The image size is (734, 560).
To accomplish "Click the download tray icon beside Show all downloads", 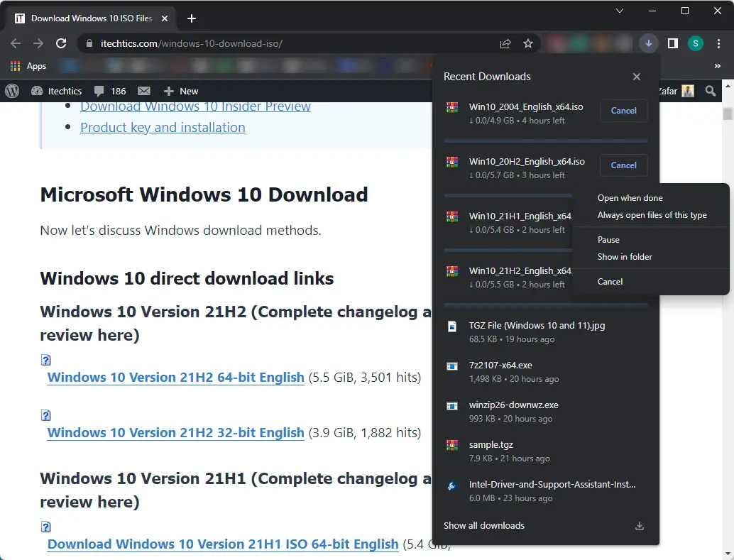I will pos(640,527).
